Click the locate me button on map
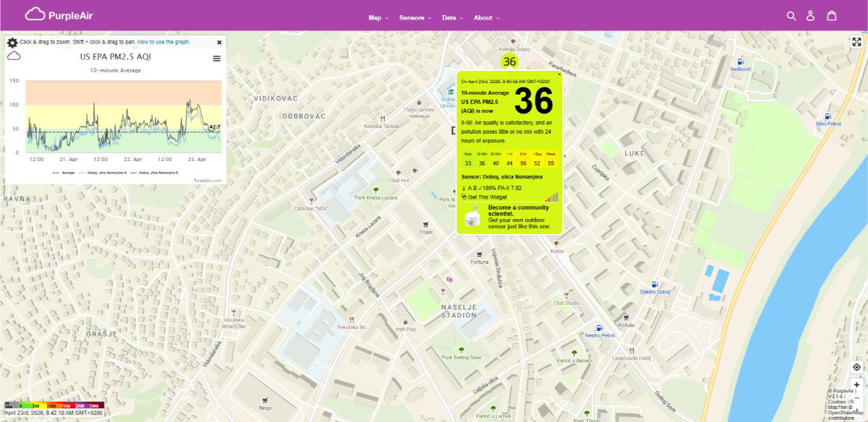868x422 pixels. [x=856, y=367]
